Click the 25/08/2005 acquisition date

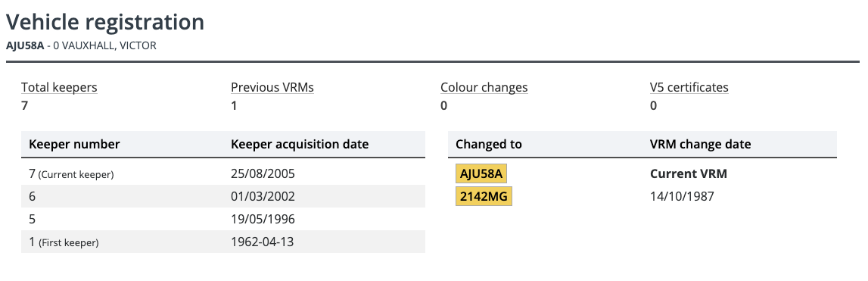click(x=263, y=174)
